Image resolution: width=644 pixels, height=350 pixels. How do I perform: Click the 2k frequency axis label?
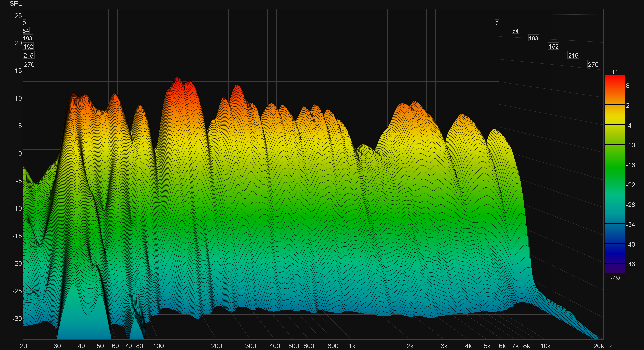410,346
